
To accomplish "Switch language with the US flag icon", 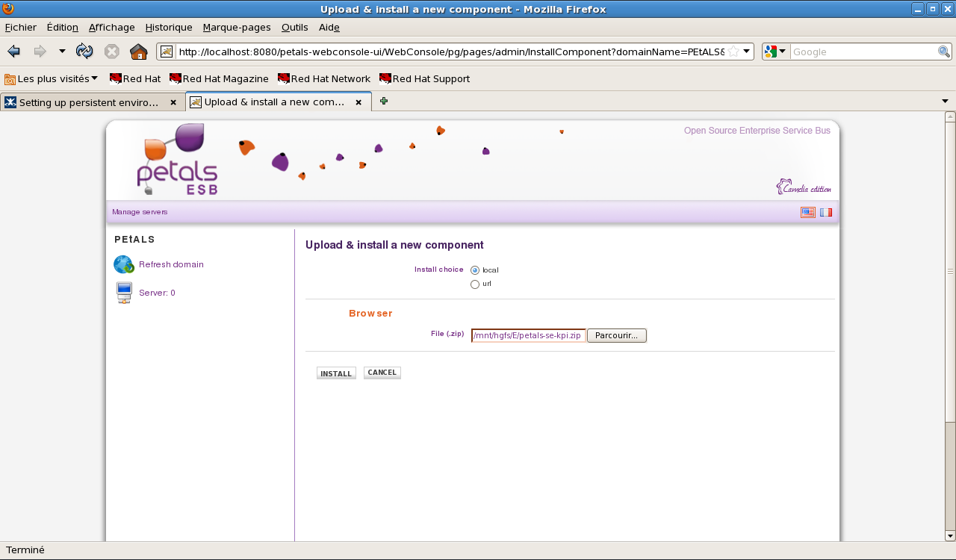I will 807,212.
